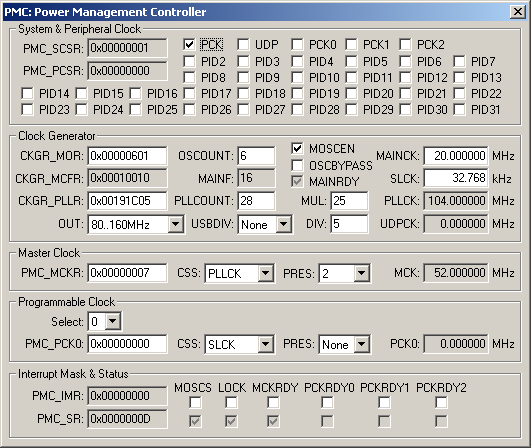
Task: Tick the PCK1 checkbox
Action: 351,44
